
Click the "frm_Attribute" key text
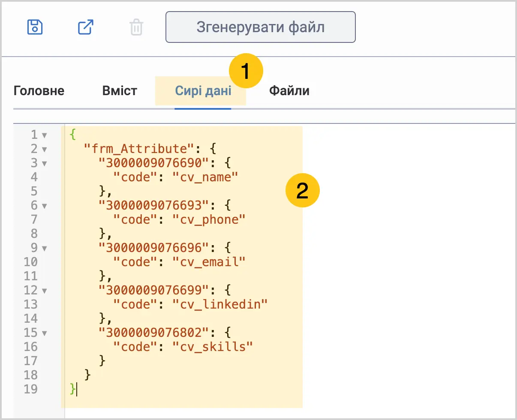click(x=136, y=149)
